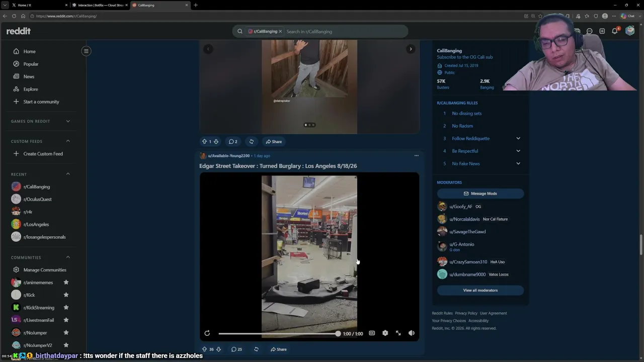Toggle the favorite star for r/KickStreaming
The width and height of the screenshot is (644, 362).
point(66,308)
